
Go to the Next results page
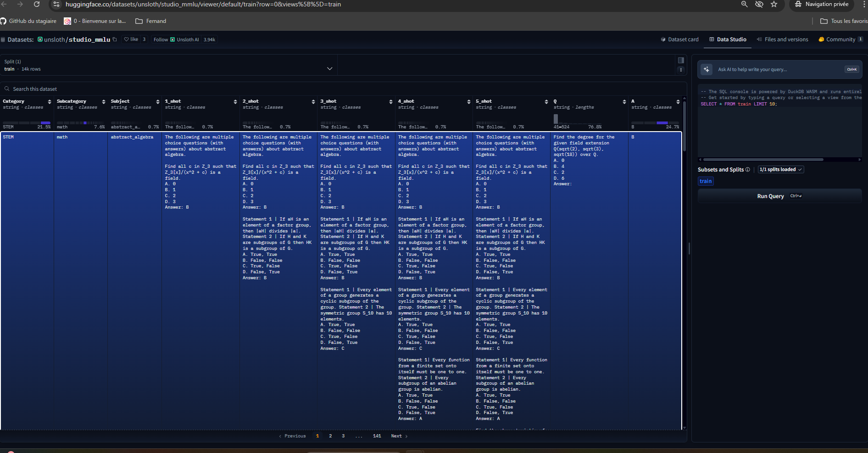(399, 436)
